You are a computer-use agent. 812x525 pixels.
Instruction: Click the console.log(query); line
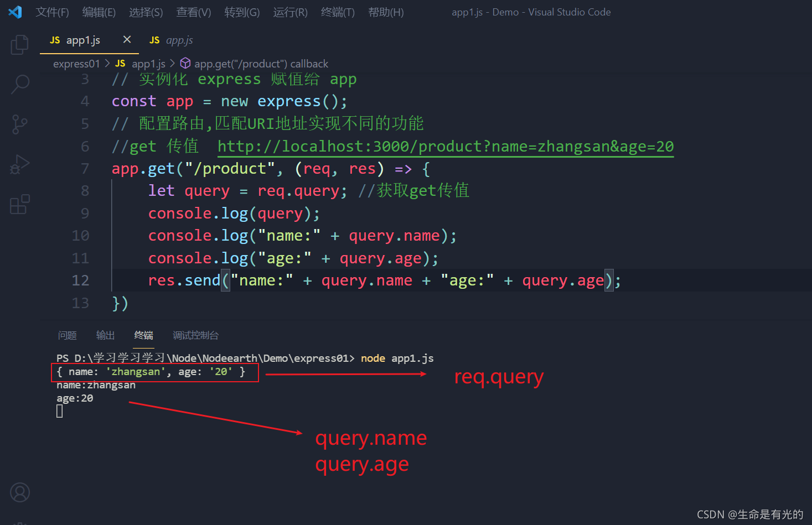[x=234, y=214]
